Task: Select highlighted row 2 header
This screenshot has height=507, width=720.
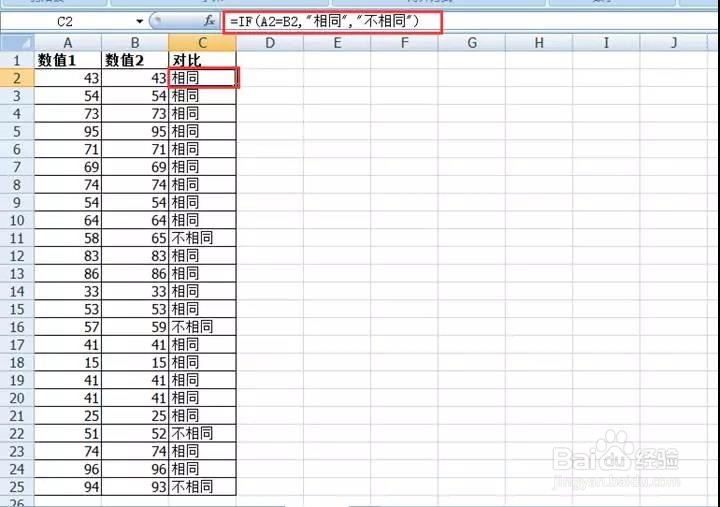Action: (17, 78)
